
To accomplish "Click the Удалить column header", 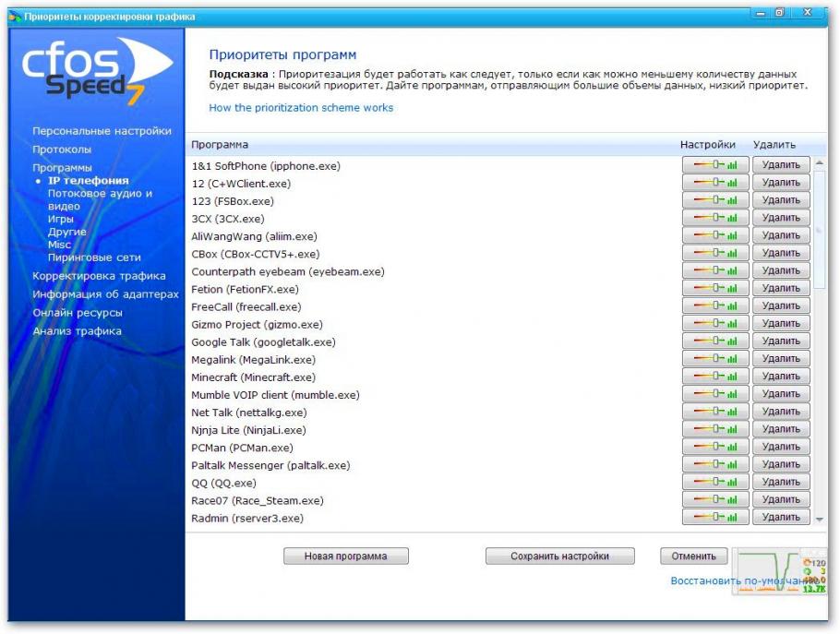I will pyautogui.click(x=774, y=145).
